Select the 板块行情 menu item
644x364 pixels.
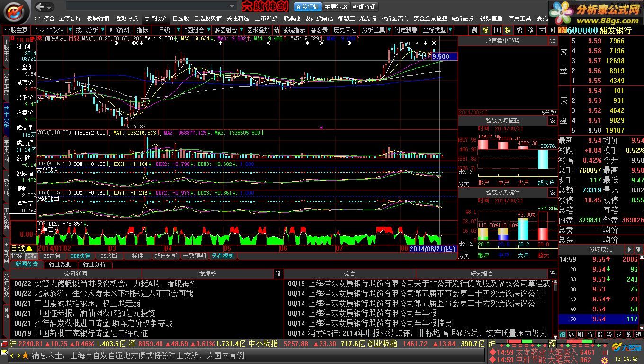tap(98, 18)
